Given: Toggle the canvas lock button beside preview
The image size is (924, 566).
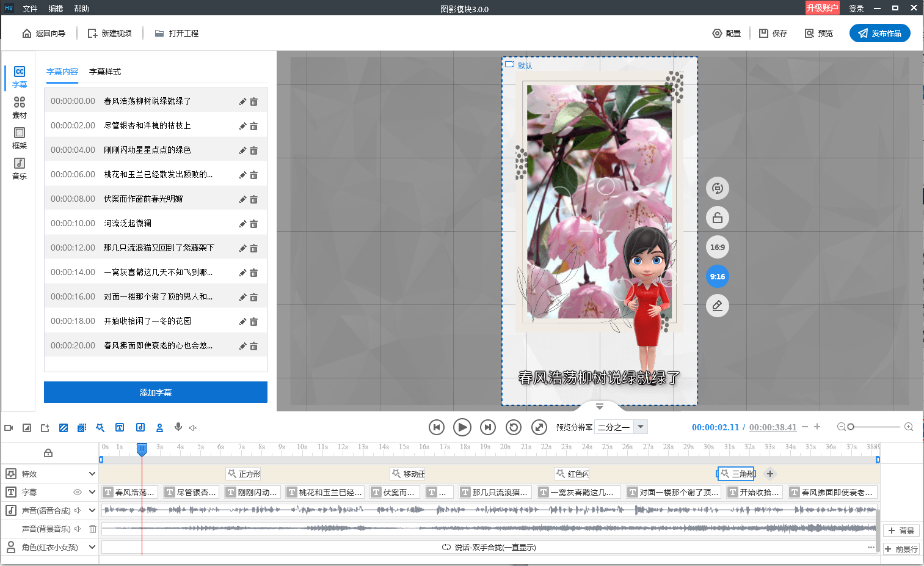Looking at the screenshot, I should pyautogui.click(x=718, y=218).
